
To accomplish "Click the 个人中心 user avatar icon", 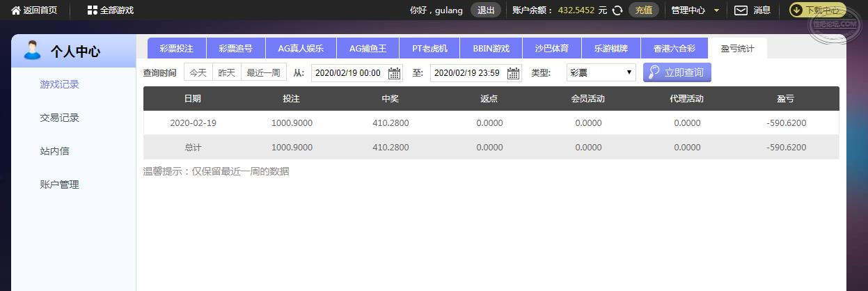I will pos(32,50).
